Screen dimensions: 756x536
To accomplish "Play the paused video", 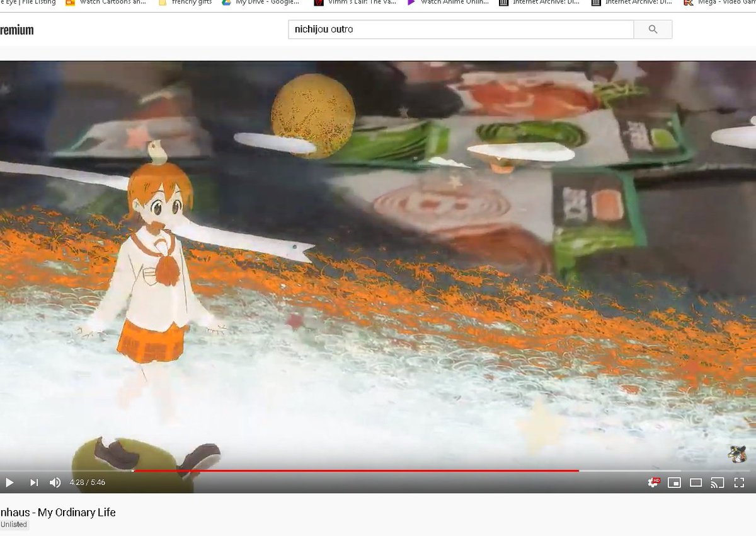I will click(x=9, y=482).
